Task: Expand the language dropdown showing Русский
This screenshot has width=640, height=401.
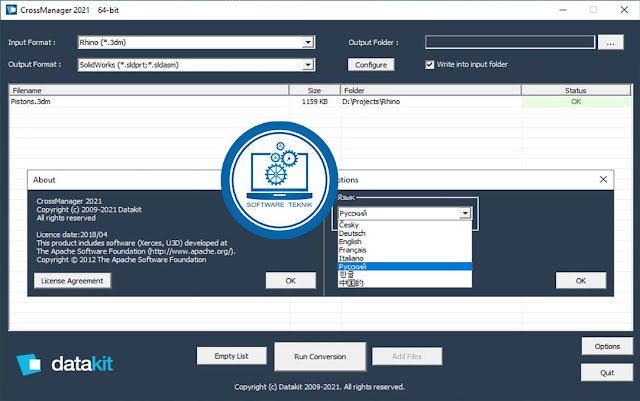Action: pos(465,213)
